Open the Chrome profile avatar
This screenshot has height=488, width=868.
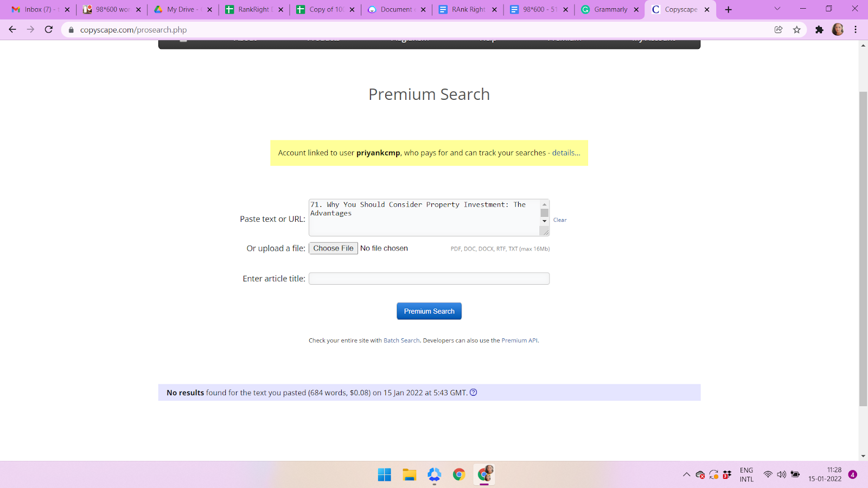click(838, 30)
